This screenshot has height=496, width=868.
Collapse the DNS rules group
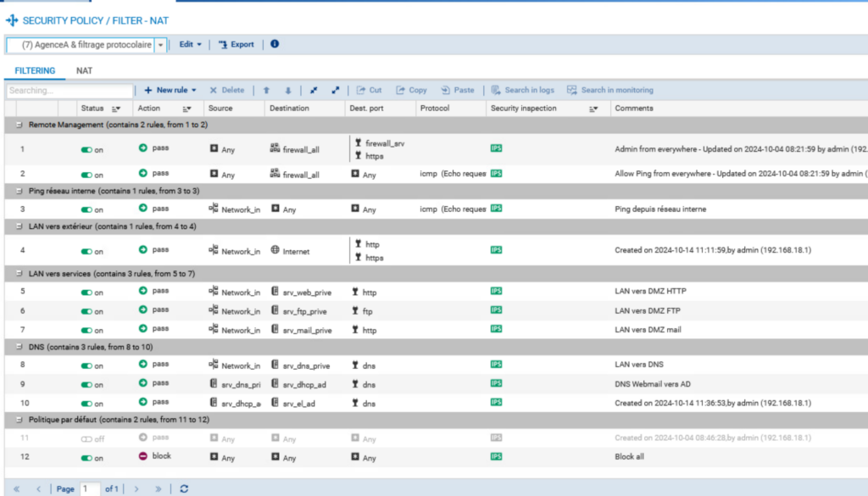point(19,347)
